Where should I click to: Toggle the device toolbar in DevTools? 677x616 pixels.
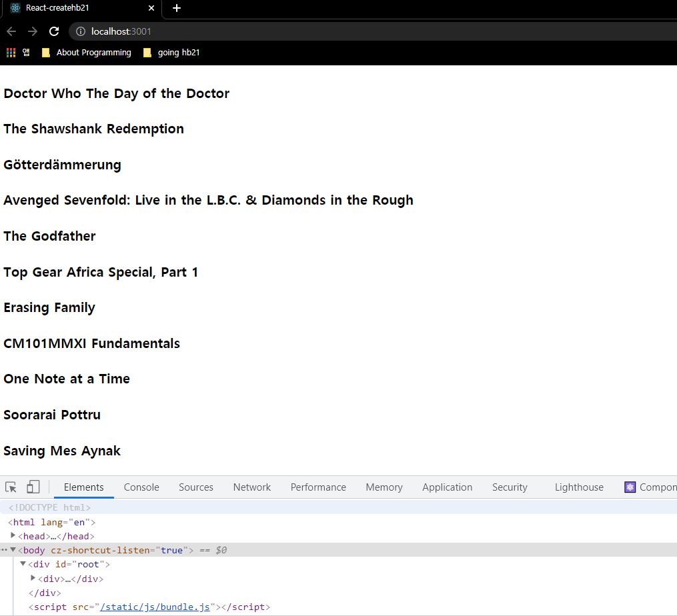pyautogui.click(x=33, y=487)
